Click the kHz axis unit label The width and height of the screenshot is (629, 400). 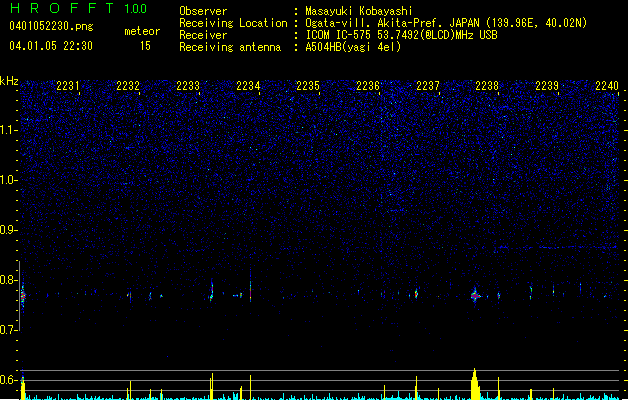point(9,81)
